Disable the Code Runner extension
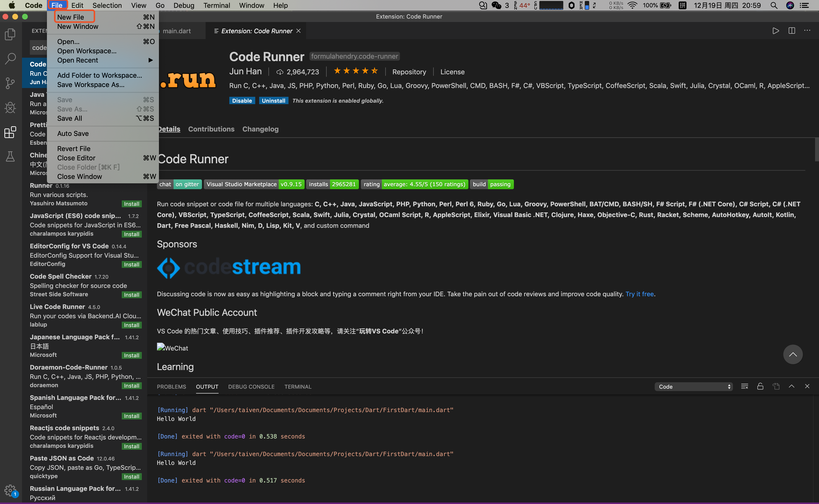This screenshot has width=819, height=504. point(242,101)
